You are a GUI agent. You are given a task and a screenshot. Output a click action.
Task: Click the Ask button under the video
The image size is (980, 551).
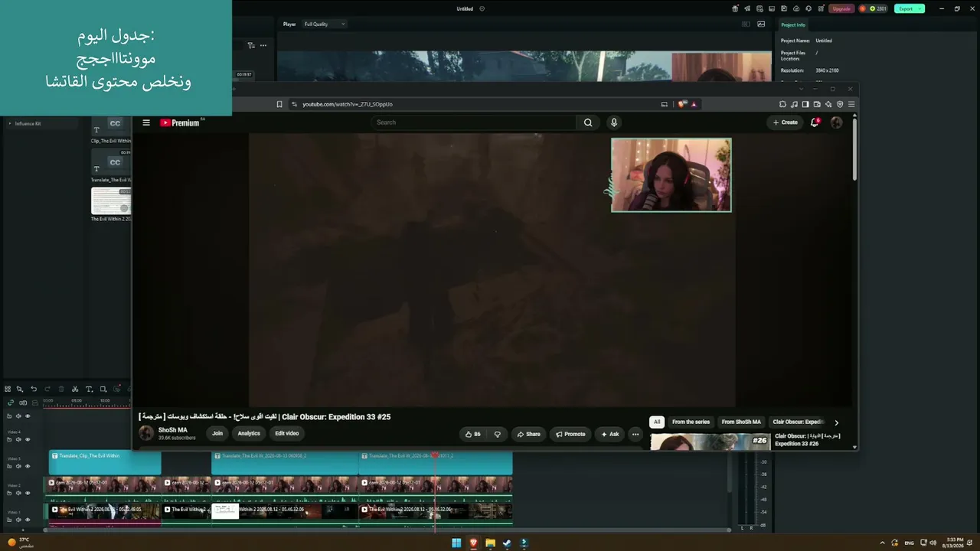[x=610, y=434]
